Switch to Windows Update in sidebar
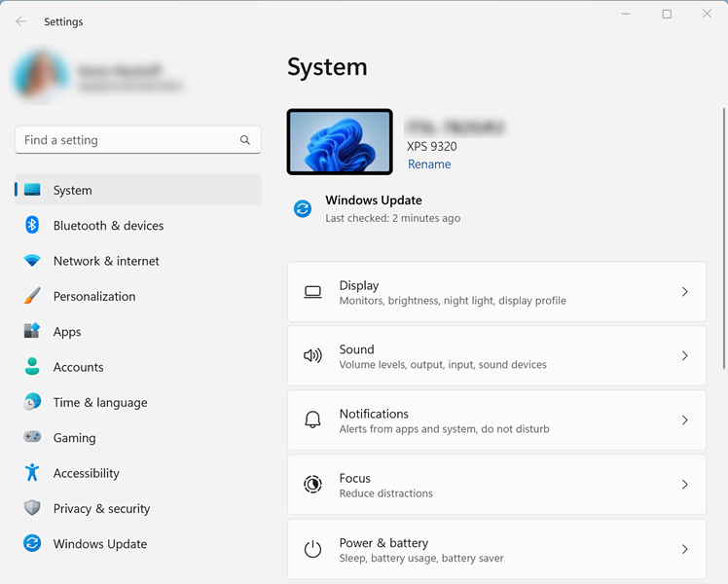728x584 pixels. [x=99, y=544]
